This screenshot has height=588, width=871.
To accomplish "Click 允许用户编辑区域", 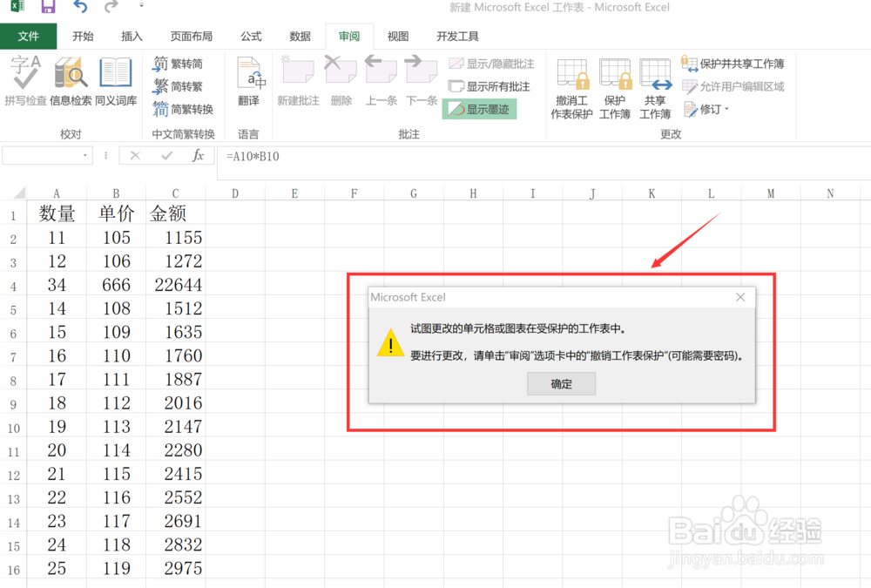I will pos(733,86).
